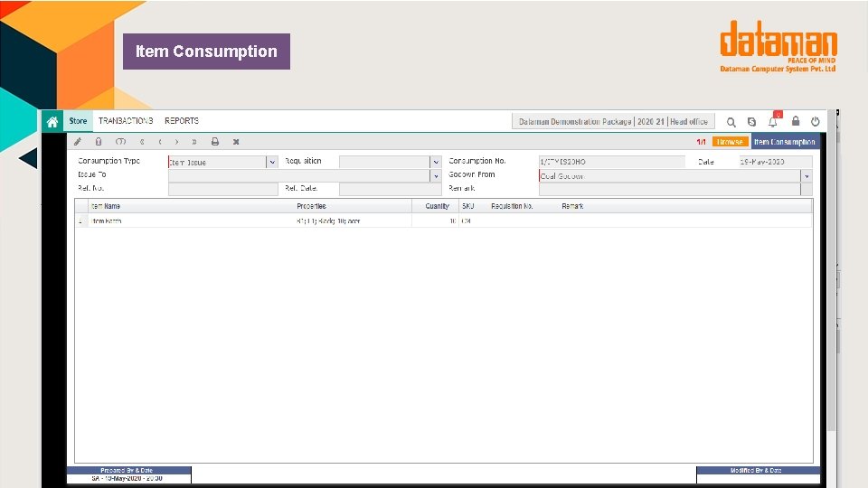Viewport: 868px width, 488px height.
Task: Click the Consumption No. field
Action: (612, 162)
